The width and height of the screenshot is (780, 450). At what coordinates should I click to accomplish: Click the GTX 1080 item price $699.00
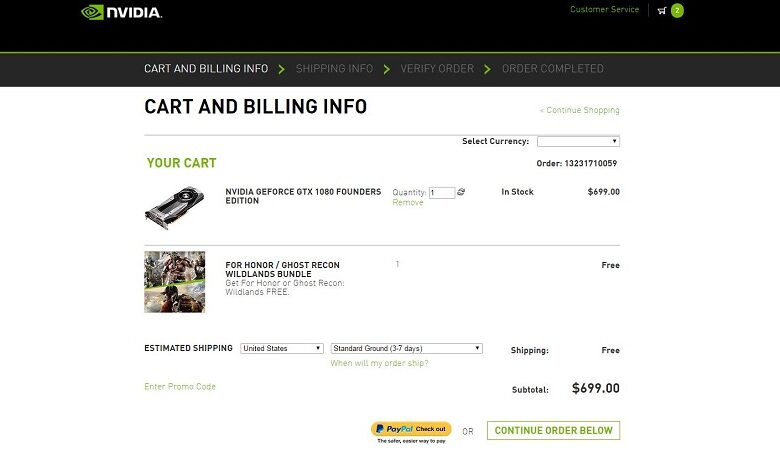click(604, 192)
